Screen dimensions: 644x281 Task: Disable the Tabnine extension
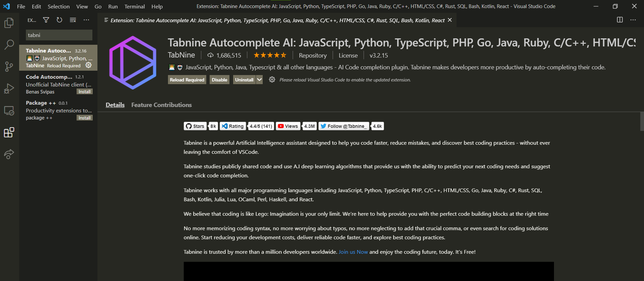(x=219, y=80)
